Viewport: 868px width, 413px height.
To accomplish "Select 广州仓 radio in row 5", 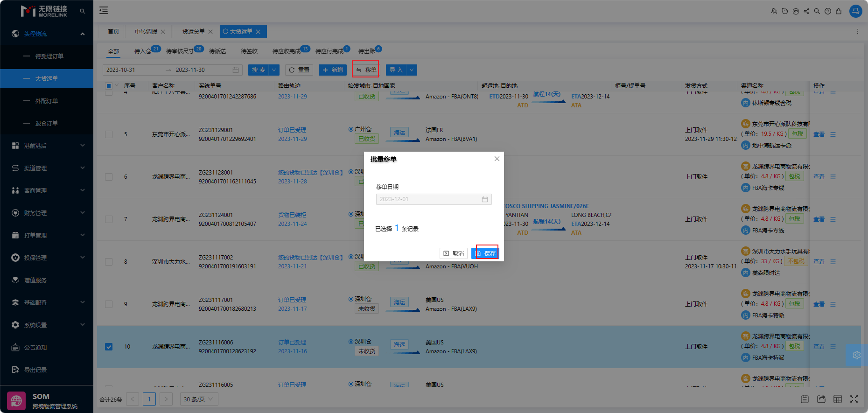I will 351,129.
